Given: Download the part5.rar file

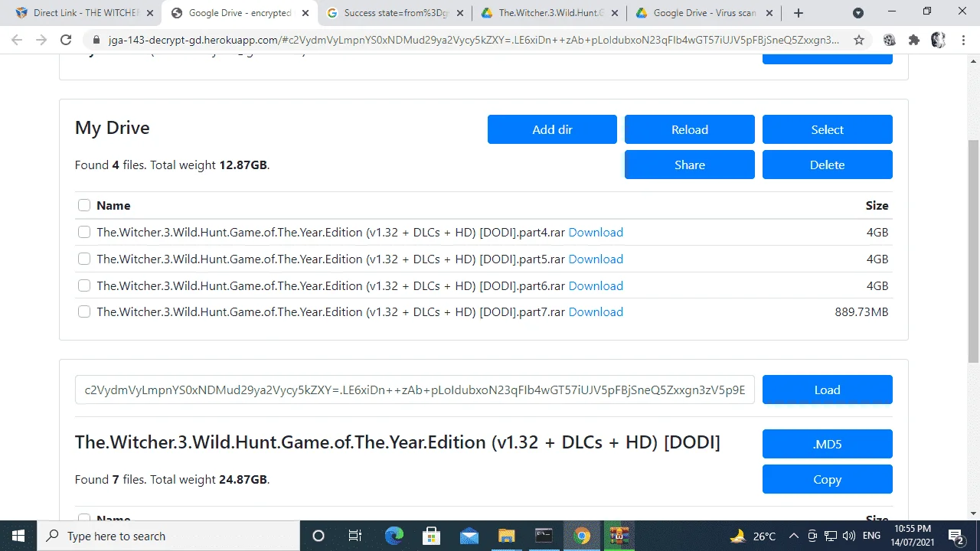Looking at the screenshot, I should click(x=596, y=259).
